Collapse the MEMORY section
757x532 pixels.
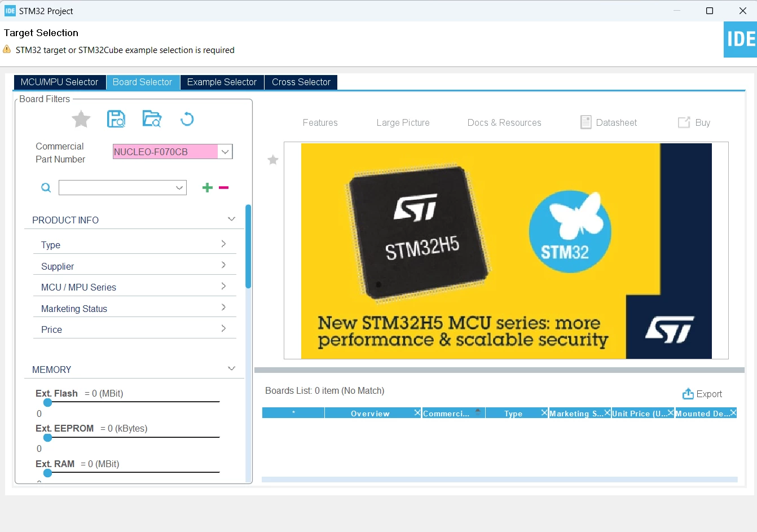tap(231, 368)
